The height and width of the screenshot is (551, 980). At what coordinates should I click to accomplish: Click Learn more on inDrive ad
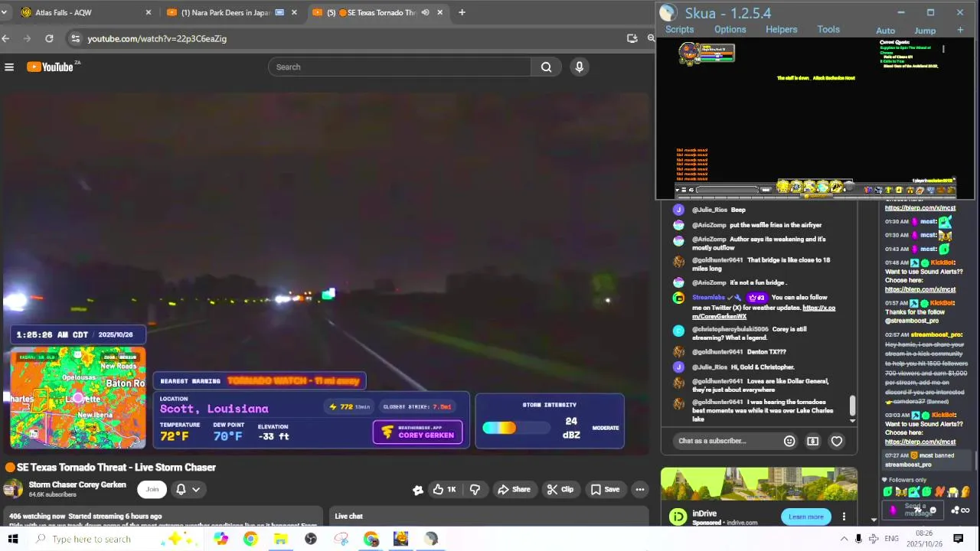point(806,517)
